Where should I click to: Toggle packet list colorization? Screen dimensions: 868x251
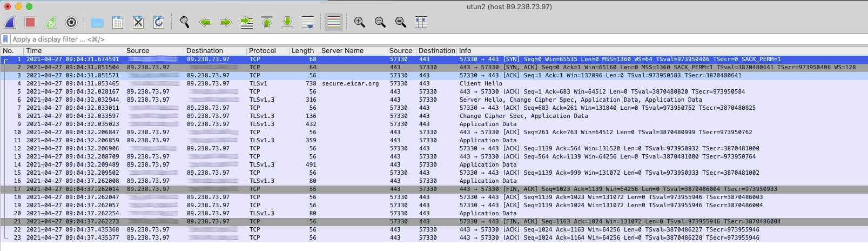(334, 22)
